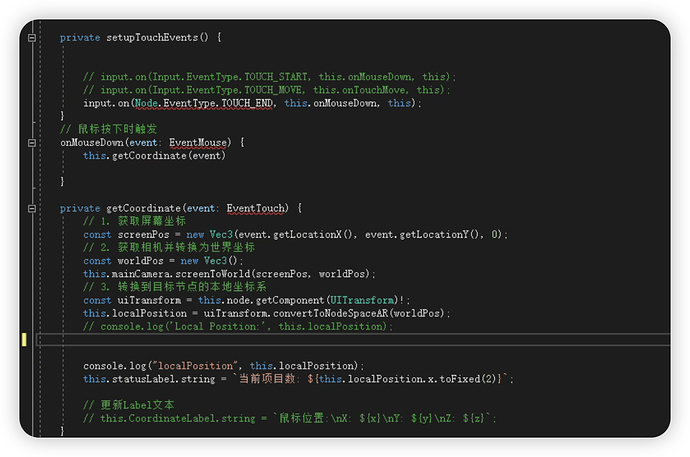Click Node.EventType.TOUCH_END in input.on call
The image size is (690, 457).
click(204, 103)
